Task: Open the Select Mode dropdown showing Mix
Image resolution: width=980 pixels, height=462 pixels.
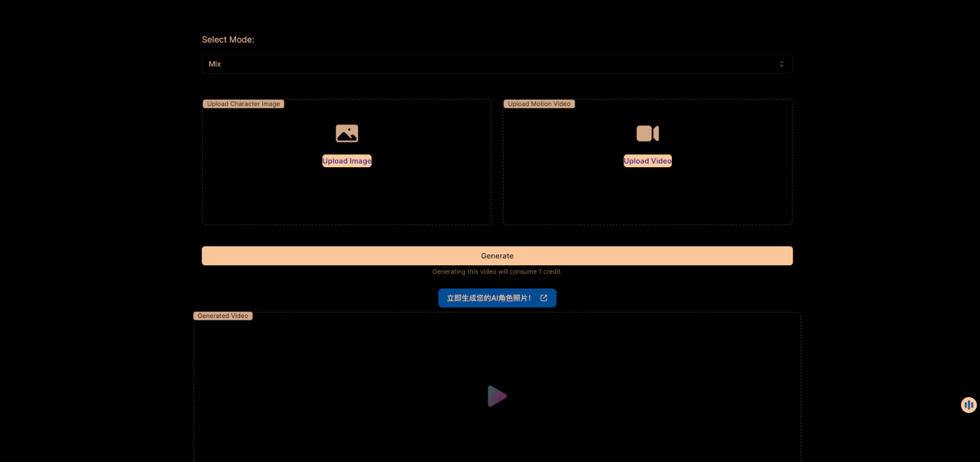Action: [x=490, y=64]
